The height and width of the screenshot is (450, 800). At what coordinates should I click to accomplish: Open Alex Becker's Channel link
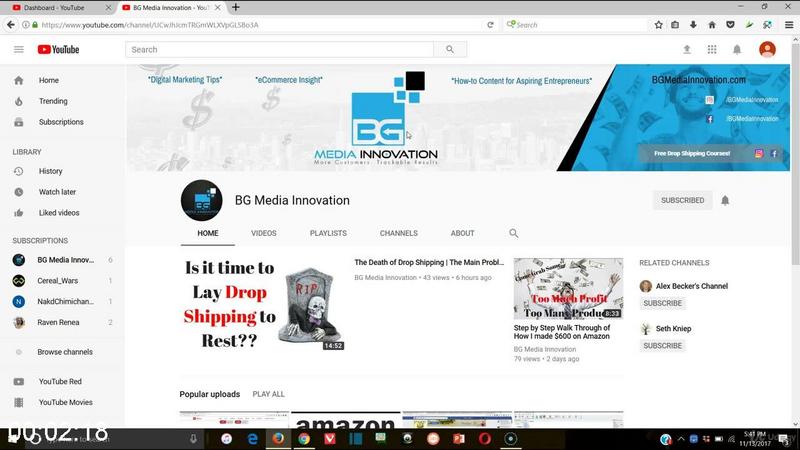691,286
